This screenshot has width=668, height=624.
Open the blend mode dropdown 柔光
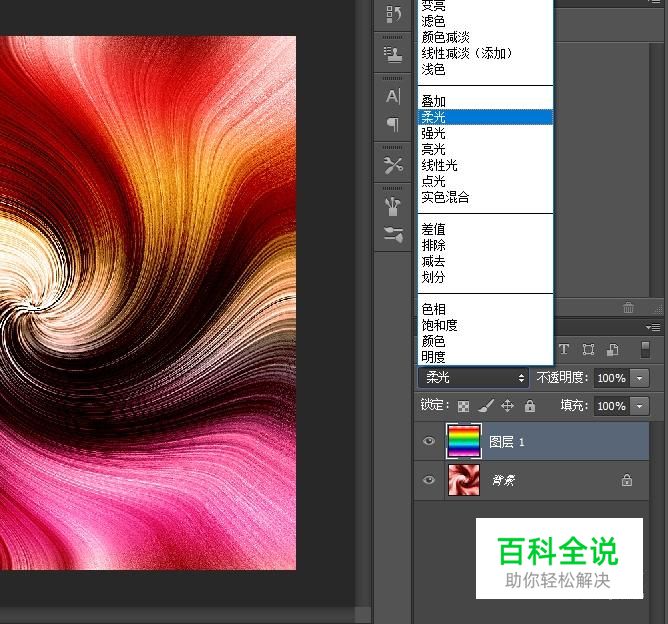click(x=473, y=378)
